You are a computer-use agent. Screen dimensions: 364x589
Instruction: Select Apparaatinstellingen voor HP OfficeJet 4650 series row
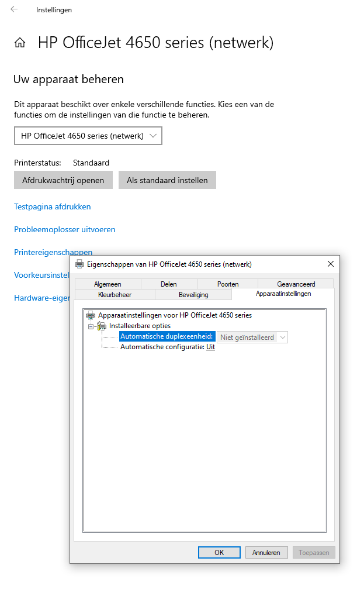(x=175, y=315)
